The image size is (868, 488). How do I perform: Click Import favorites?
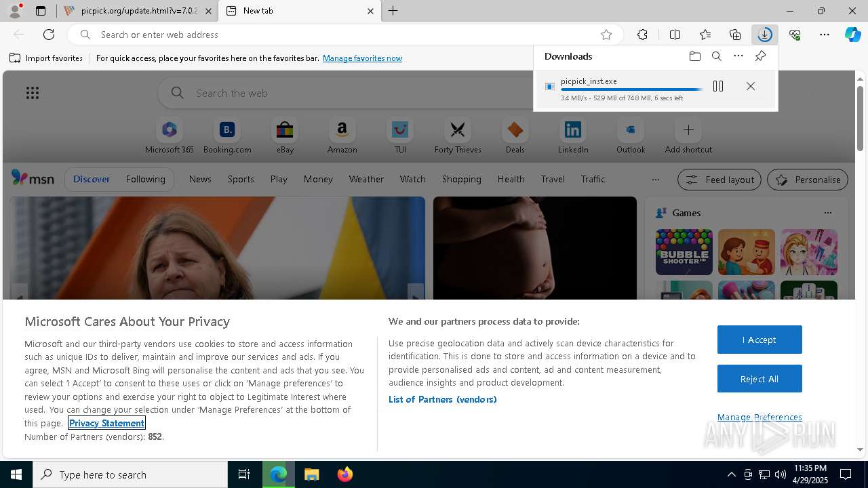tap(46, 58)
